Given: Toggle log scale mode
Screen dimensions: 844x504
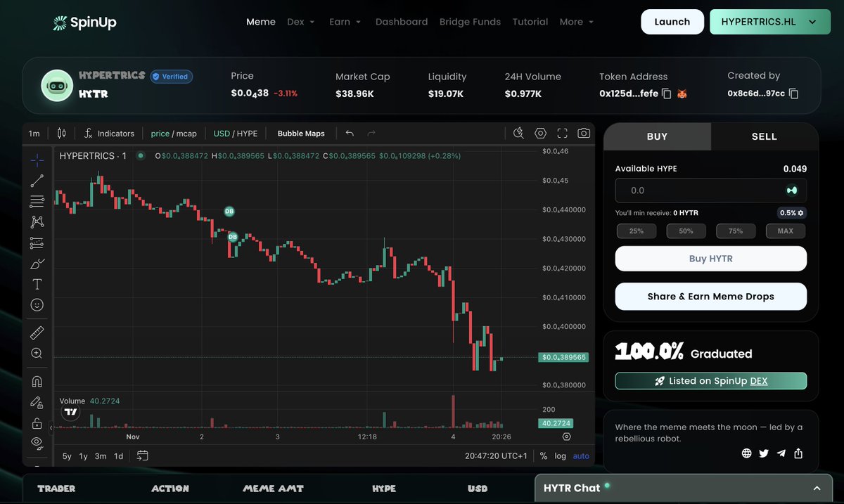Looking at the screenshot, I should point(561,456).
